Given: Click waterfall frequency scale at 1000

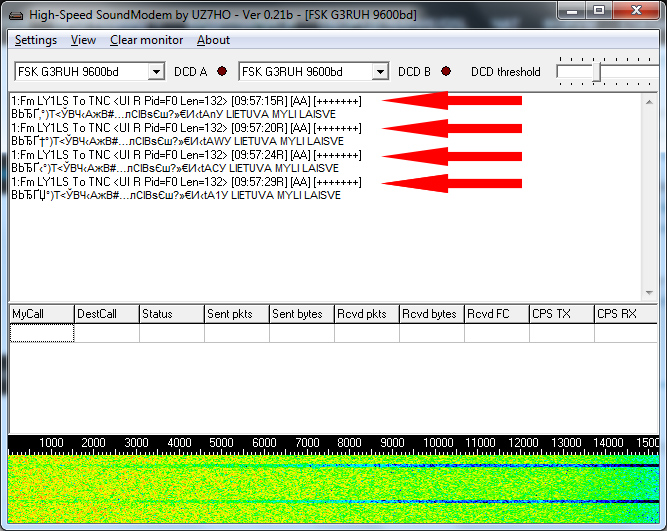Looking at the screenshot, I should pos(51,442).
